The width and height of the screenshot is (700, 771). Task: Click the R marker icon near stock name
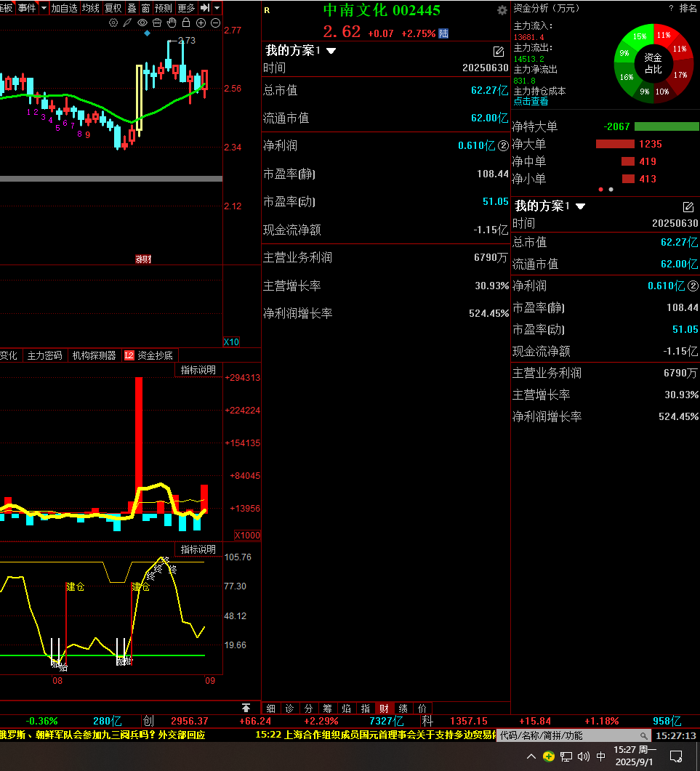point(267,10)
